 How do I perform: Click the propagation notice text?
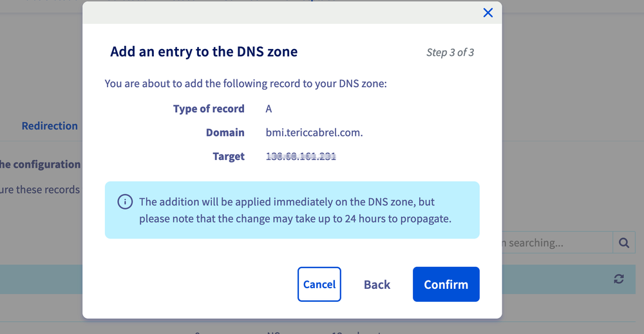click(x=295, y=210)
